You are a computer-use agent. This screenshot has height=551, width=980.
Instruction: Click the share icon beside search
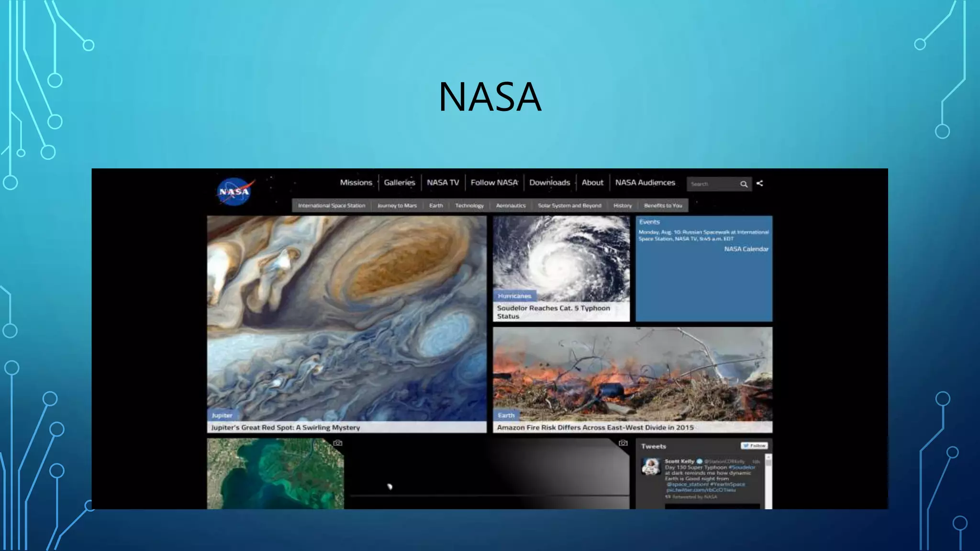click(x=760, y=183)
